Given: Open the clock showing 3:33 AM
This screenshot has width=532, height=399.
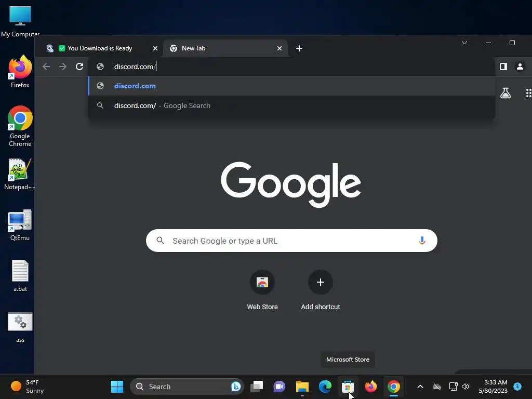Looking at the screenshot, I should click(493, 387).
